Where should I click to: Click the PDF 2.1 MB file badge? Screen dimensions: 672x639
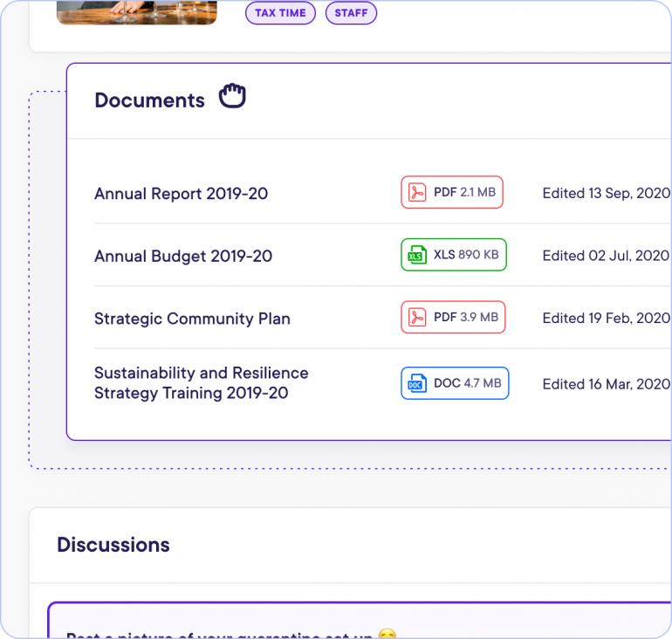tap(452, 192)
